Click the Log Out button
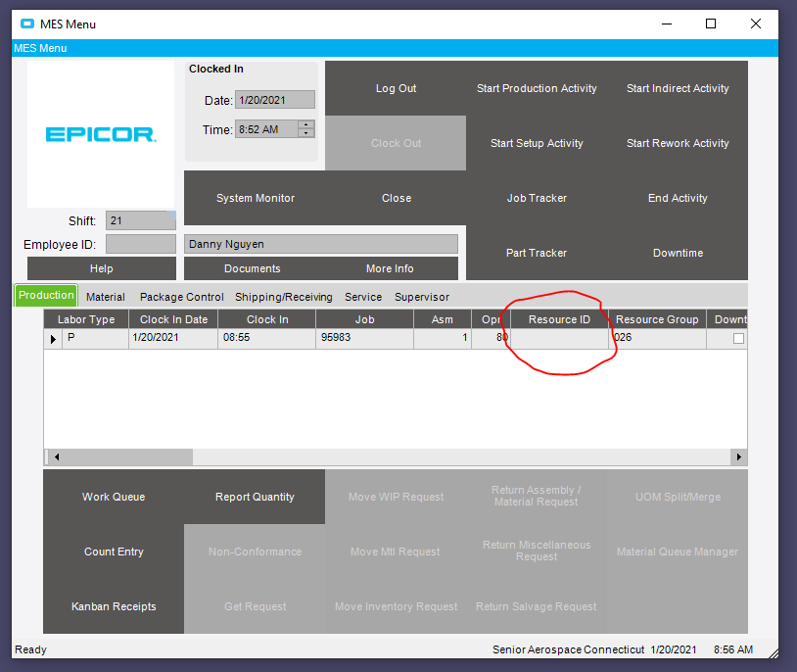The width and height of the screenshot is (797, 672). pyautogui.click(x=396, y=88)
